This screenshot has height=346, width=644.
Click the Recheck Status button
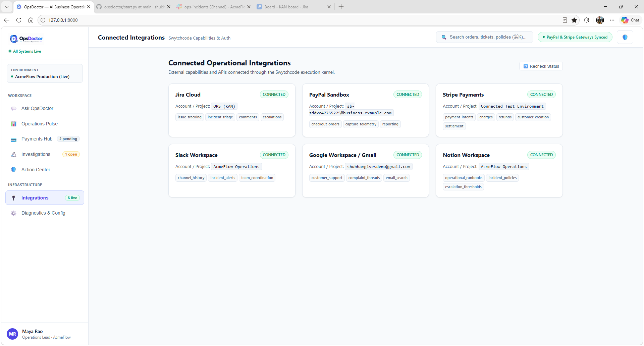point(541,66)
